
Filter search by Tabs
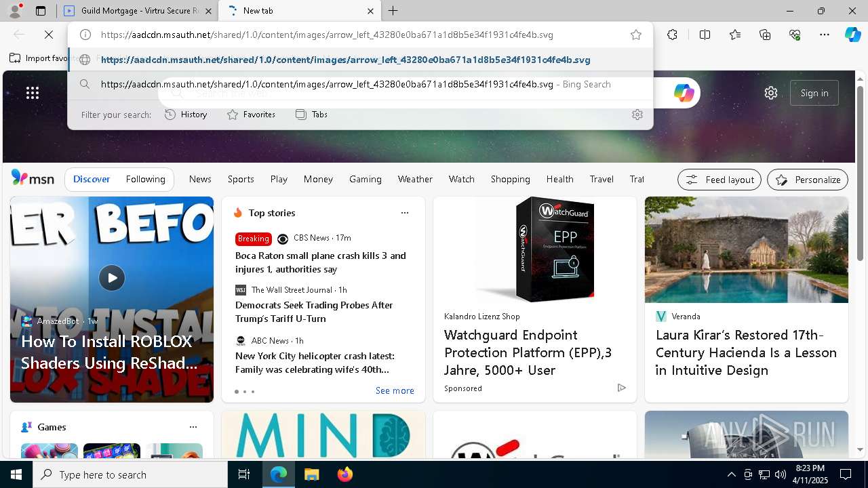[x=311, y=115]
